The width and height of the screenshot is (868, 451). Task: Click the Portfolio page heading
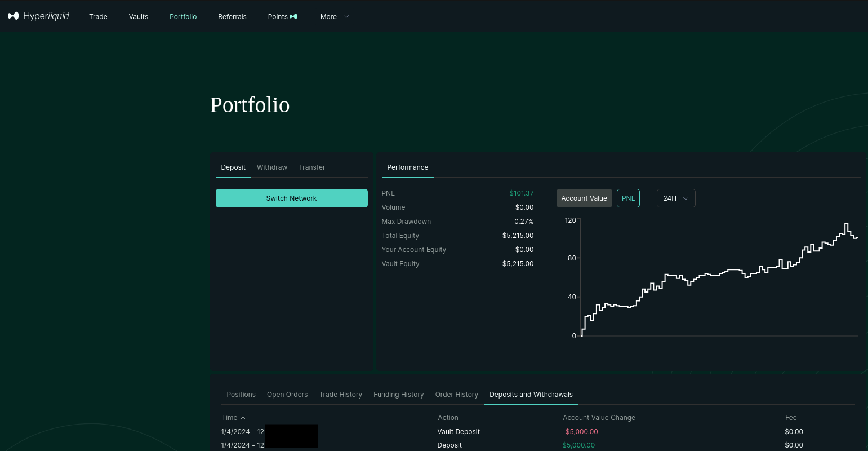[250, 105]
